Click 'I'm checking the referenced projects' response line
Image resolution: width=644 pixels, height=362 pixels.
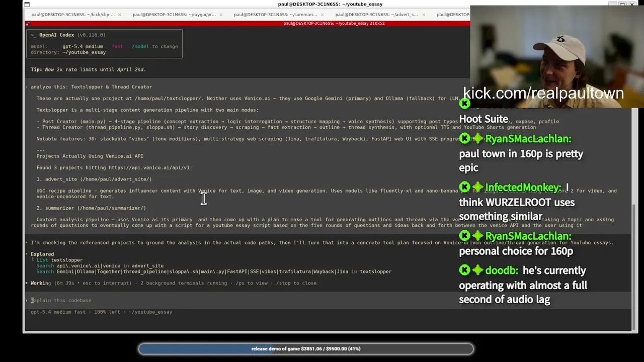point(322,242)
